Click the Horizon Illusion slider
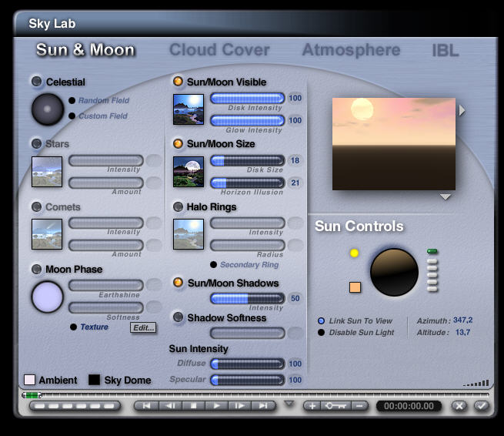 [248, 183]
